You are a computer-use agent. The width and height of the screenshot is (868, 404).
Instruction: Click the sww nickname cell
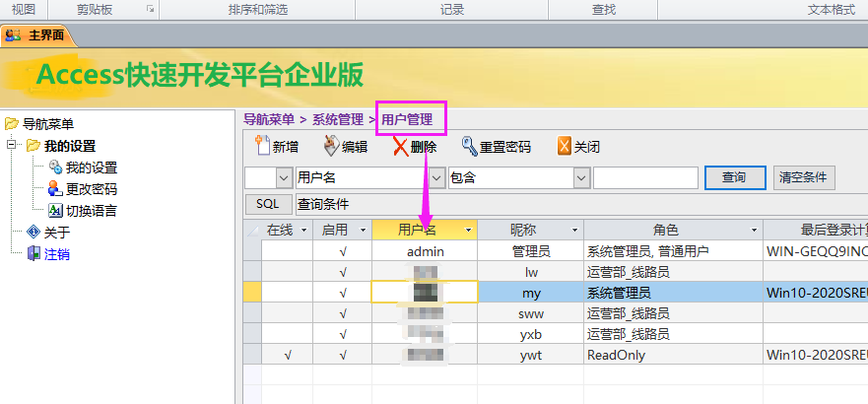click(531, 313)
